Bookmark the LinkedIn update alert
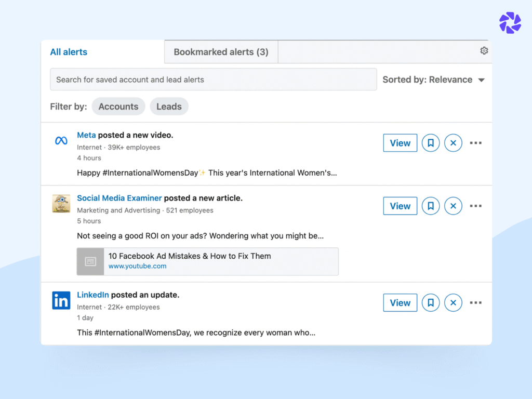Viewport: 532px width, 399px height. [431, 302]
